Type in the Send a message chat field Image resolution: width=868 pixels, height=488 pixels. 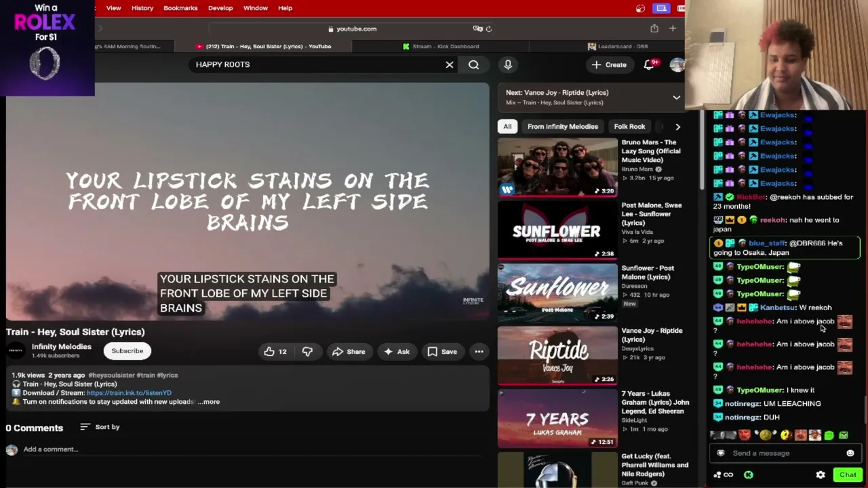784,453
